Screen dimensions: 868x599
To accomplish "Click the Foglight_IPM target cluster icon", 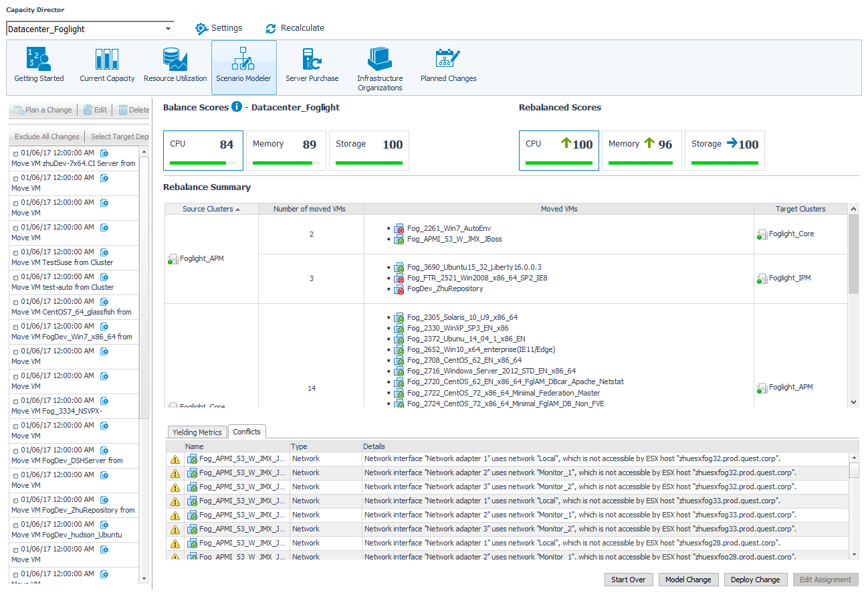I will pyautogui.click(x=762, y=278).
